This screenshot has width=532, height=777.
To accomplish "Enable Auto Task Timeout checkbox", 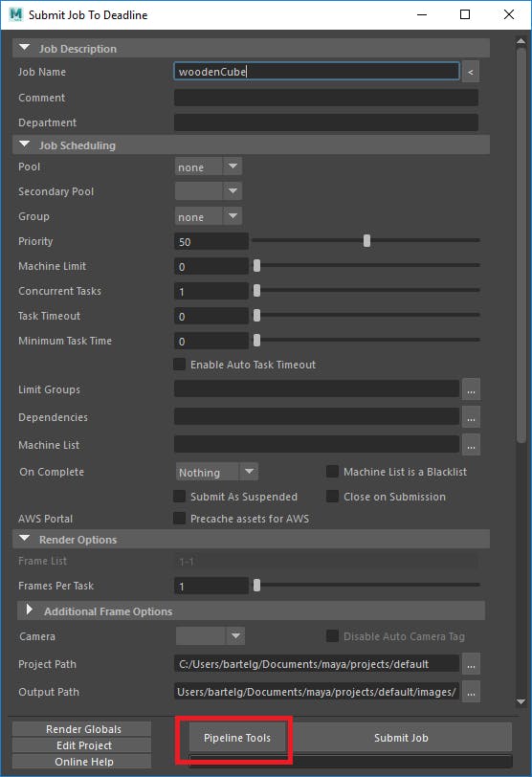I will tap(179, 365).
